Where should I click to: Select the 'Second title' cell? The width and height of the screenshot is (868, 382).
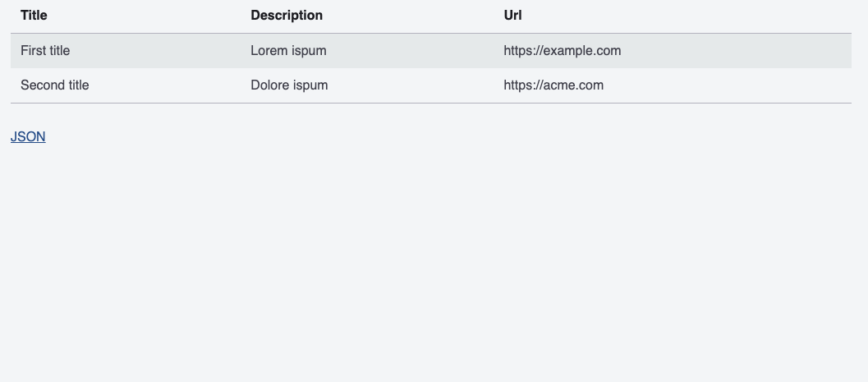54,85
